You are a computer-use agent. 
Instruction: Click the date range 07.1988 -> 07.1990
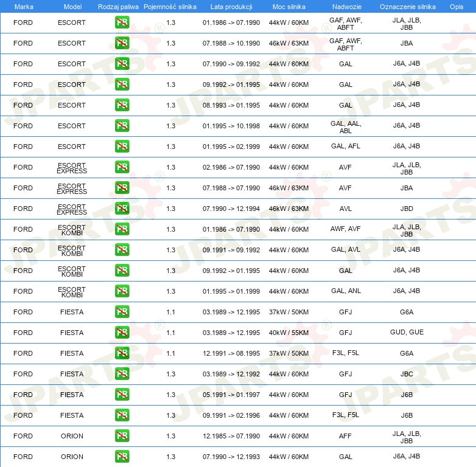(231, 188)
